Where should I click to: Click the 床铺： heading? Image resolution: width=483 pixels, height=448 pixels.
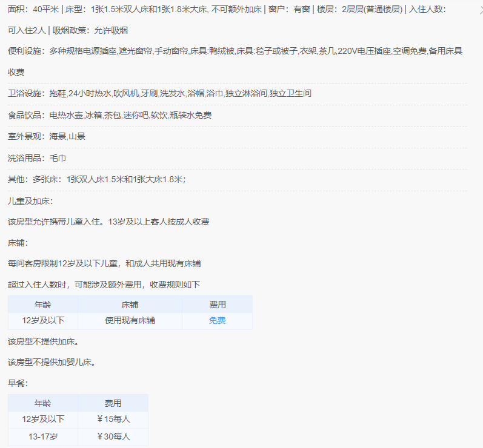18,243
